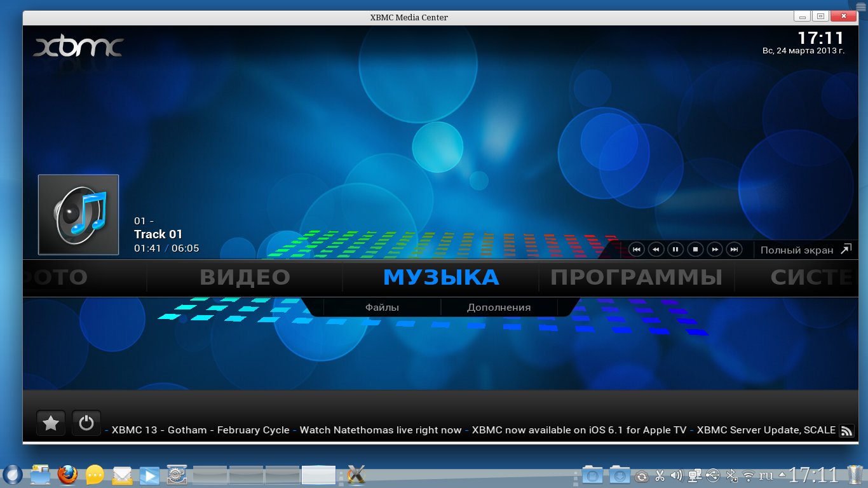Image resolution: width=868 pixels, height=488 pixels.
Task: Open the Favourites star button
Action: (x=51, y=423)
